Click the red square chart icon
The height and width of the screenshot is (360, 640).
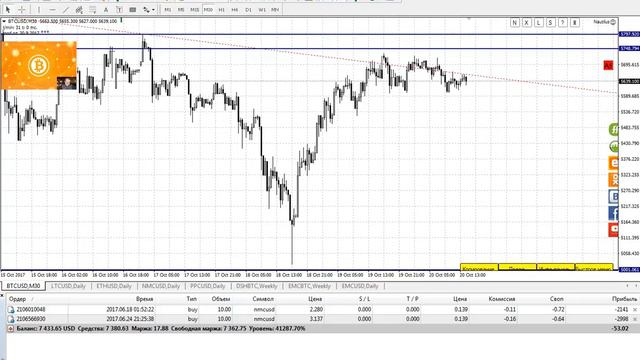(608, 65)
